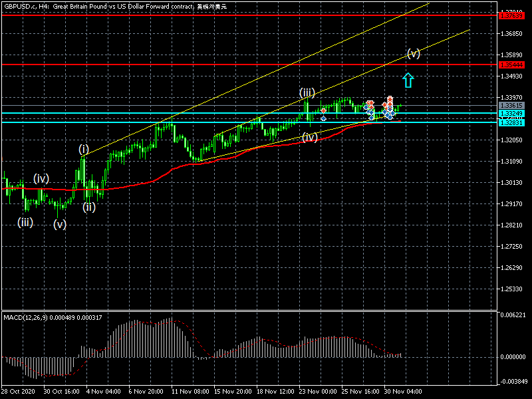
Task: Click the MACD 0.000000 level on the scale
Action: (512, 357)
